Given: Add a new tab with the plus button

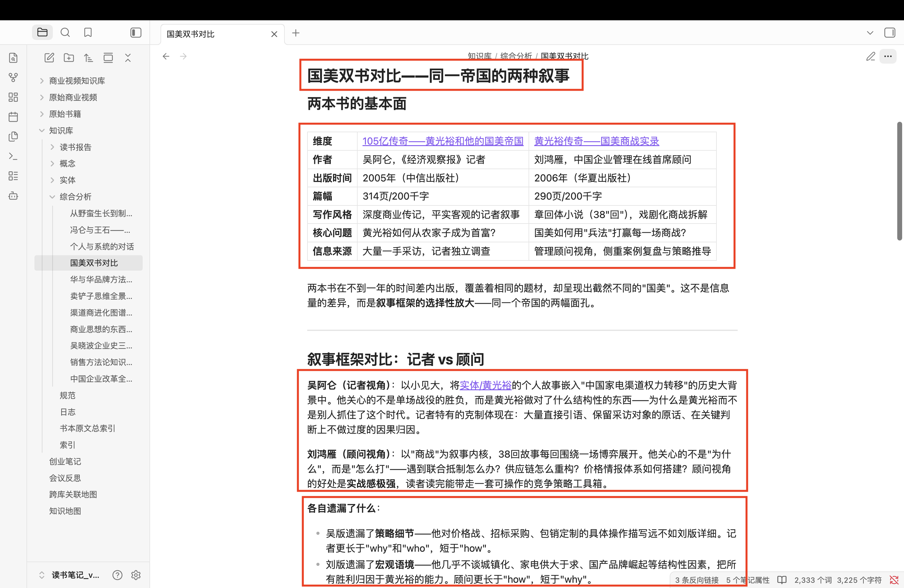Looking at the screenshot, I should (x=296, y=33).
